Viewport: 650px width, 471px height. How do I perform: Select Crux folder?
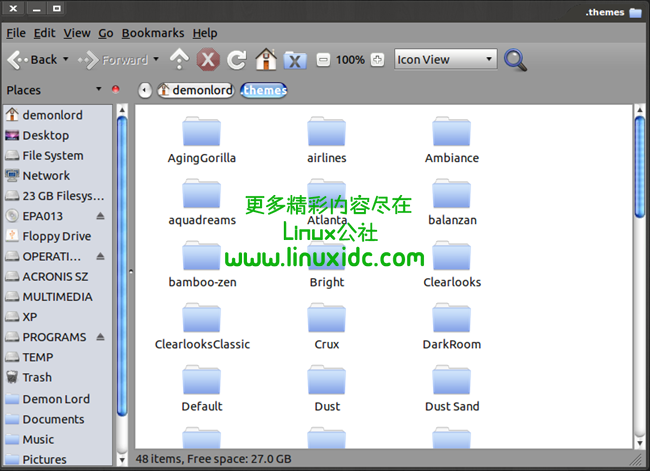click(327, 327)
